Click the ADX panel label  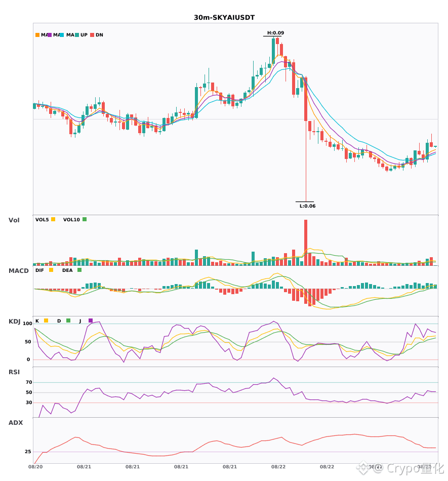click(x=16, y=422)
